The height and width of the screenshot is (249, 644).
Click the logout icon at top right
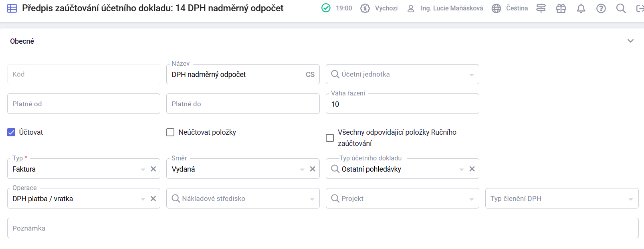coord(640,8)
